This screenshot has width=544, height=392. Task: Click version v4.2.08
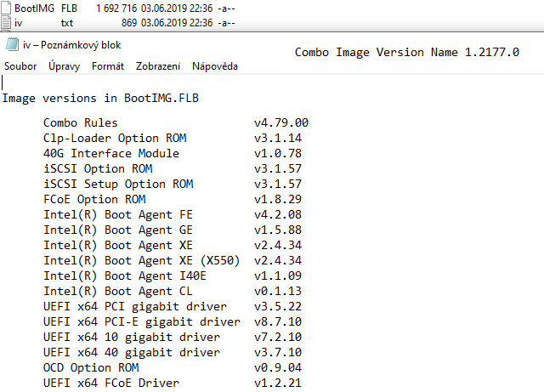[278, 214]
